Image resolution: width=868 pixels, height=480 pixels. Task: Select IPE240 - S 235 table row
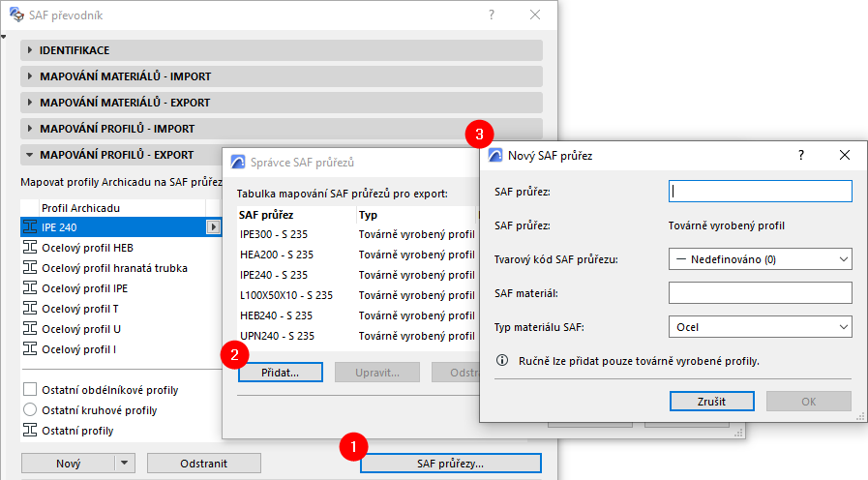point(358,275)
